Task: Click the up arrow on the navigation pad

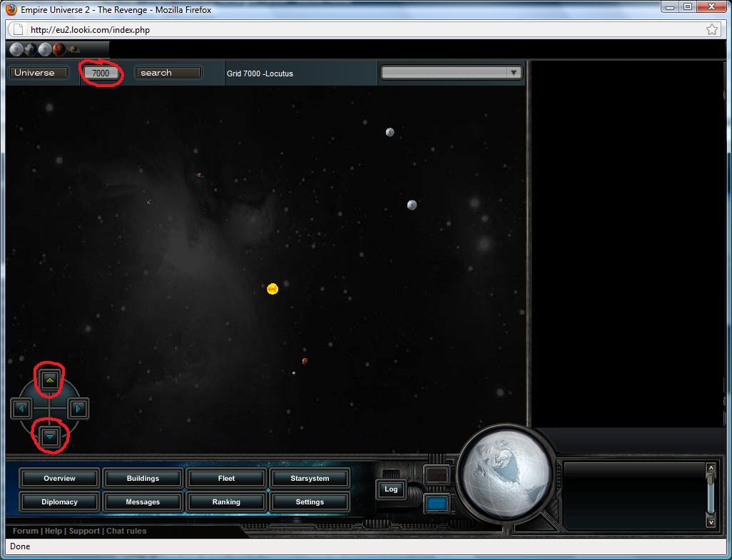Action: [x=50, y=380]
